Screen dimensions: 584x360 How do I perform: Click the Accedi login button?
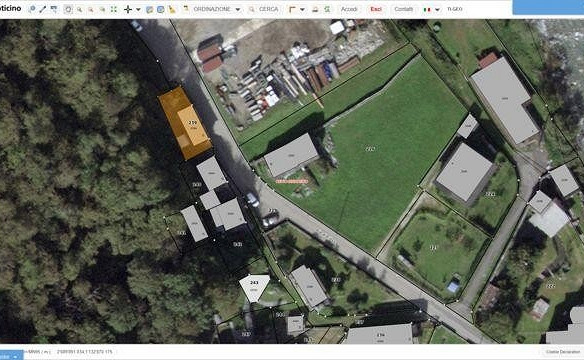(x=349, y=9)
